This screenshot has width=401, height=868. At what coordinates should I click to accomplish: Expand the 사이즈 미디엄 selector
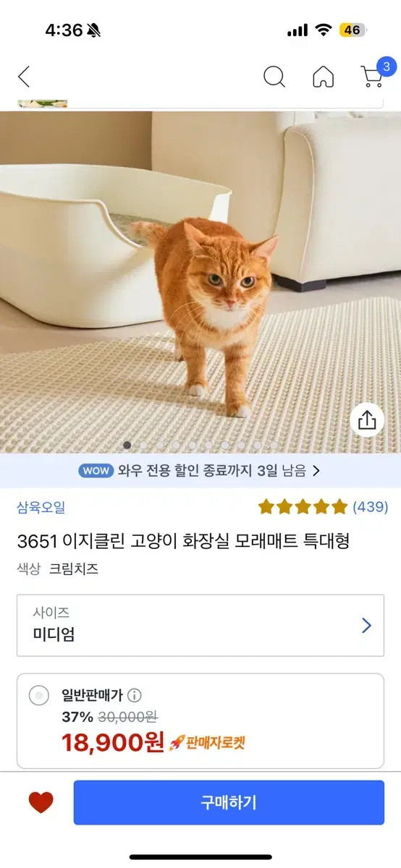pyautogui.click(x=200, y=625)
